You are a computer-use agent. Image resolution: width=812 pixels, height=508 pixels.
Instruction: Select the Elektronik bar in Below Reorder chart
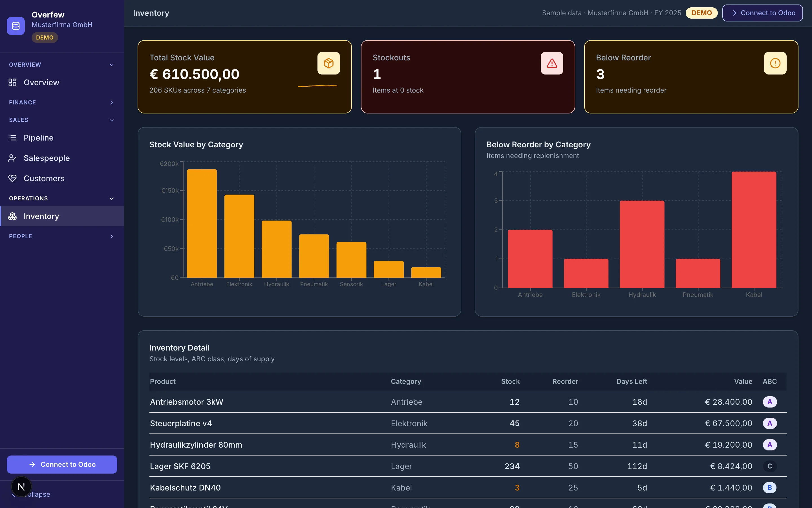click(x=586, y=273)
